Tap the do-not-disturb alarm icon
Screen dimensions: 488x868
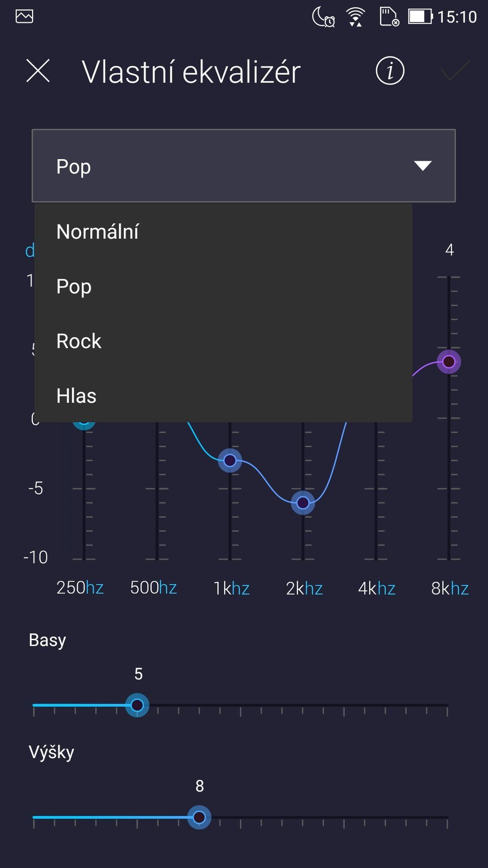[323, 17]
